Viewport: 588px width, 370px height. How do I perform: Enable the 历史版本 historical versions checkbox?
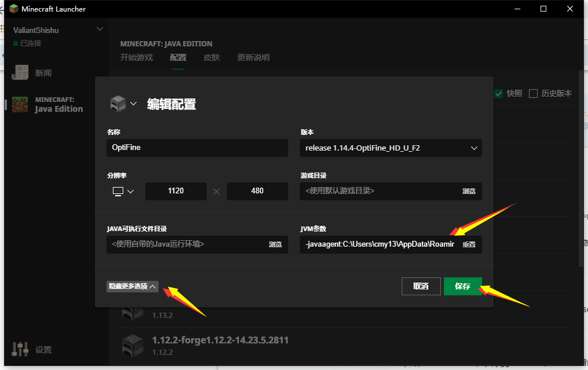coord(533,93)
